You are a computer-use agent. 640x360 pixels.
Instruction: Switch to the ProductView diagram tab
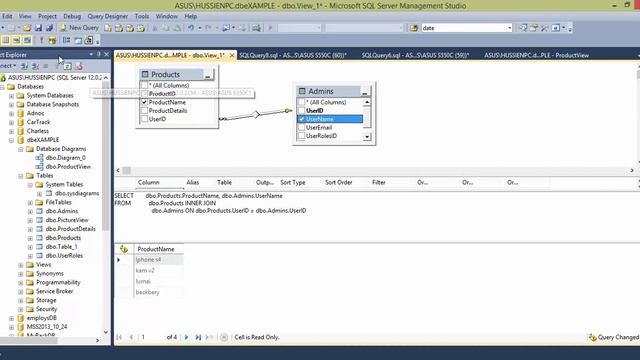pos(536,55)
